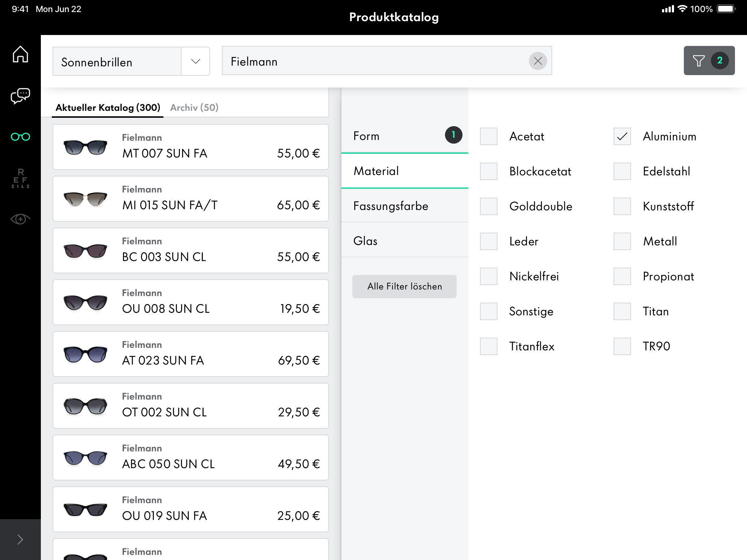Check the Titanflex material option
The image size is (747, 560).
pos(489,346)
